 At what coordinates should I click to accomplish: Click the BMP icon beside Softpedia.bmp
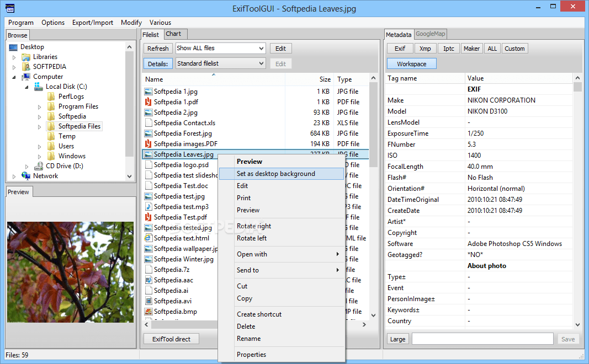click(147, 311)
